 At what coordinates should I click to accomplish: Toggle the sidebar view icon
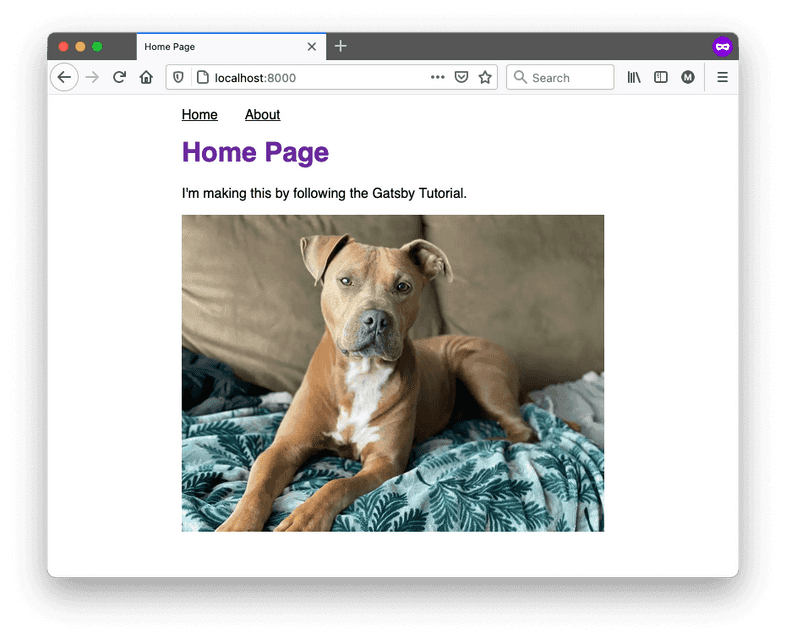point(661,77)
